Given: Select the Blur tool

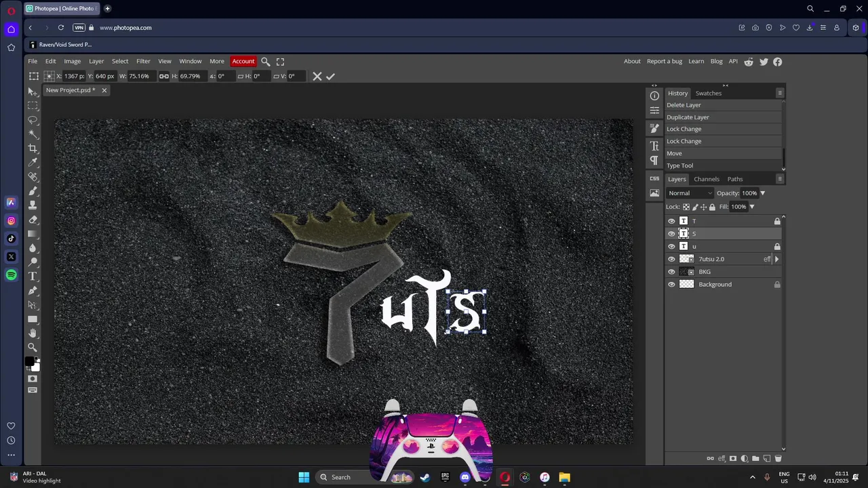Looking at the screenshot, I should [33, 248].
